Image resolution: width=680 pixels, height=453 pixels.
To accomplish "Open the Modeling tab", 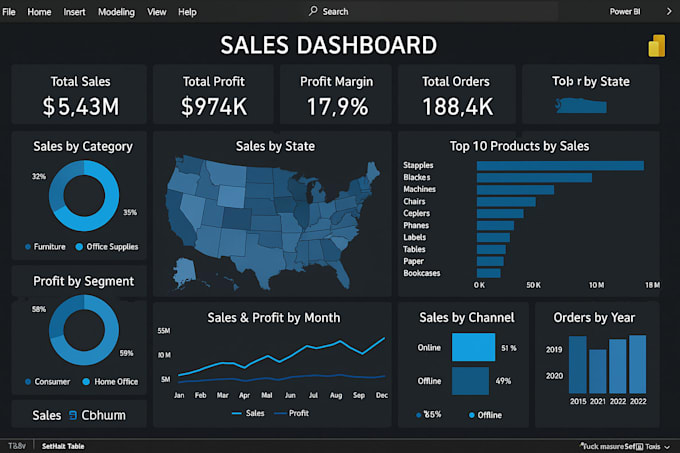I will click(x=116, y=12).
